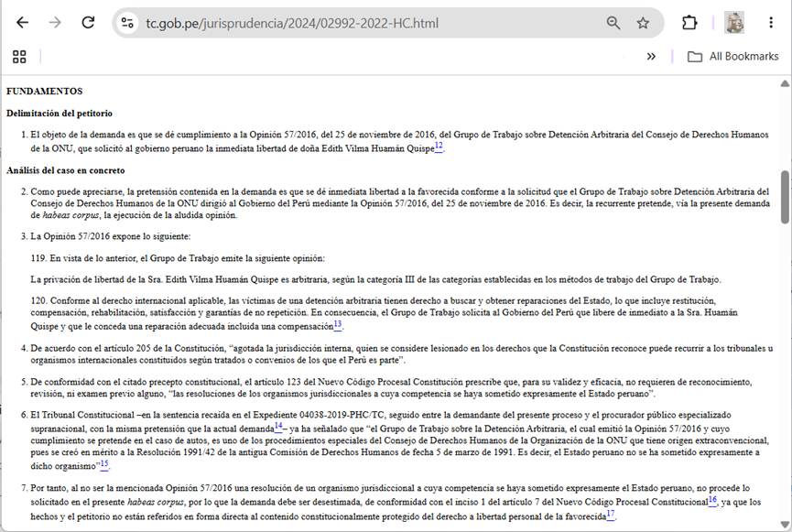Image resolution: width=792 pixels, height=532 pixels.
Task: Click text 'Expediente 04038-2019-PHC/TC'
Action: click(319, 416)
